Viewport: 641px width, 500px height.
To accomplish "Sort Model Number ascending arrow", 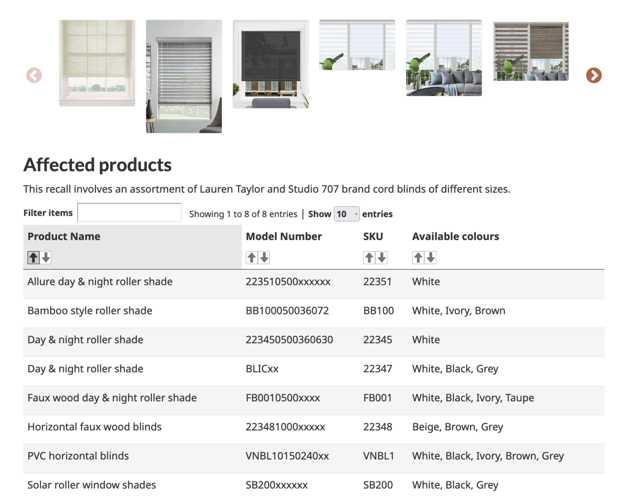I will (x=252, y=258).
